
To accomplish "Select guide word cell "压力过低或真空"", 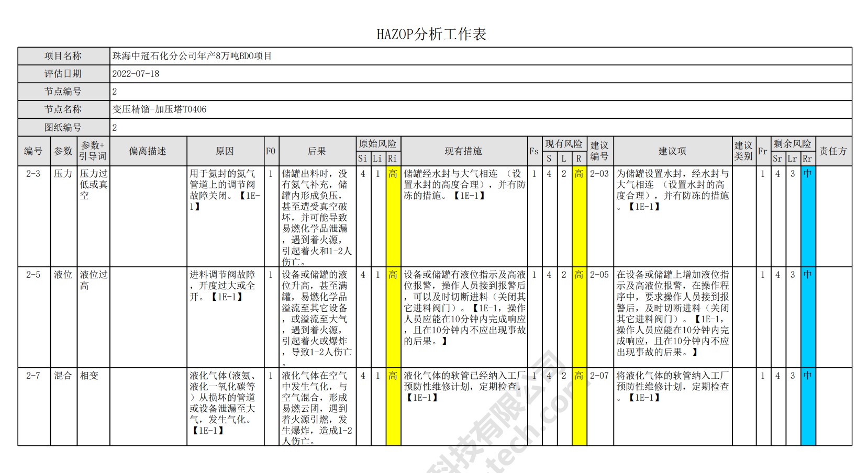I will pos(93,216).
